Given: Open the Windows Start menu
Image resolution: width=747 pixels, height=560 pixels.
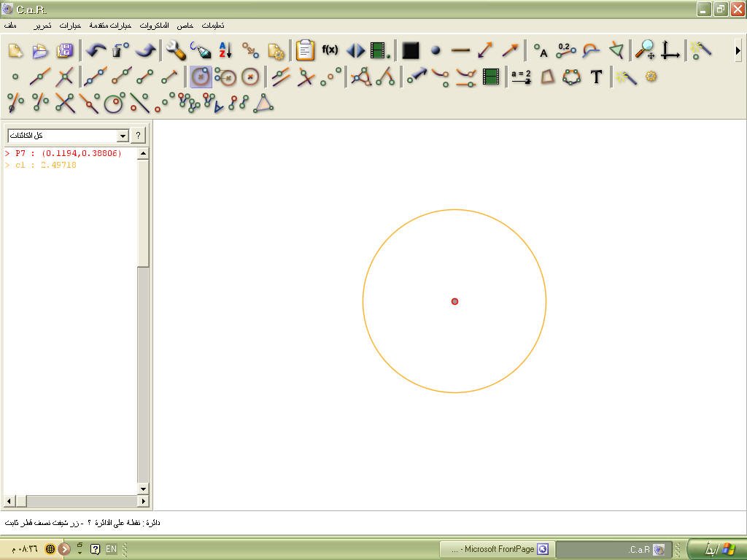Looking at the screenshot, I should tap(718, 548).
